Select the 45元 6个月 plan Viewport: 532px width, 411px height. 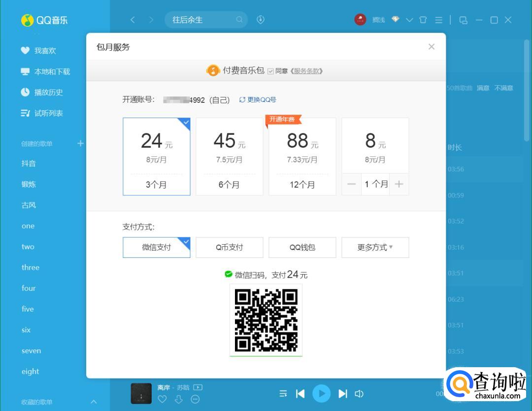point(230,157)
